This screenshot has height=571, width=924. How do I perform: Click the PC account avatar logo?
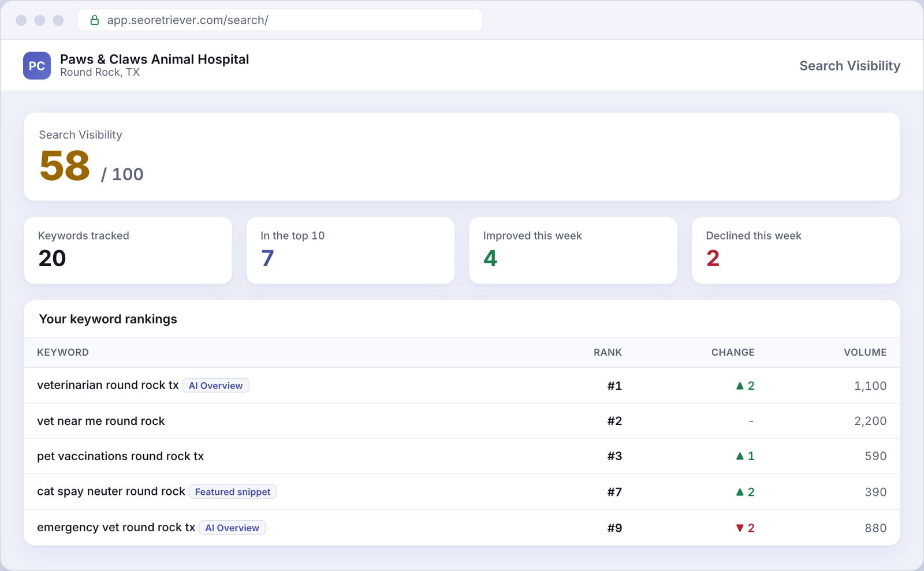pyautogui.click(x=37, y=66)
